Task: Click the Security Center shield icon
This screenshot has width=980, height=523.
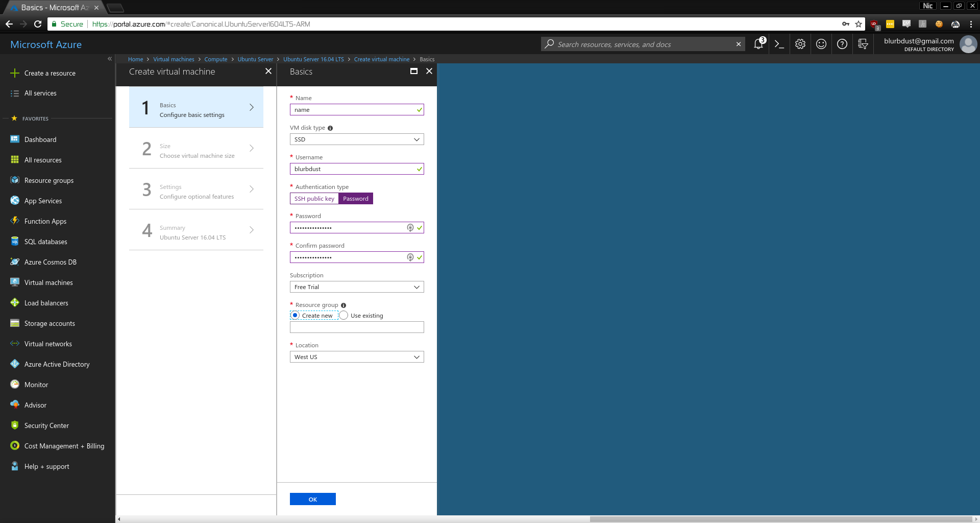Action: click(15, 425)
